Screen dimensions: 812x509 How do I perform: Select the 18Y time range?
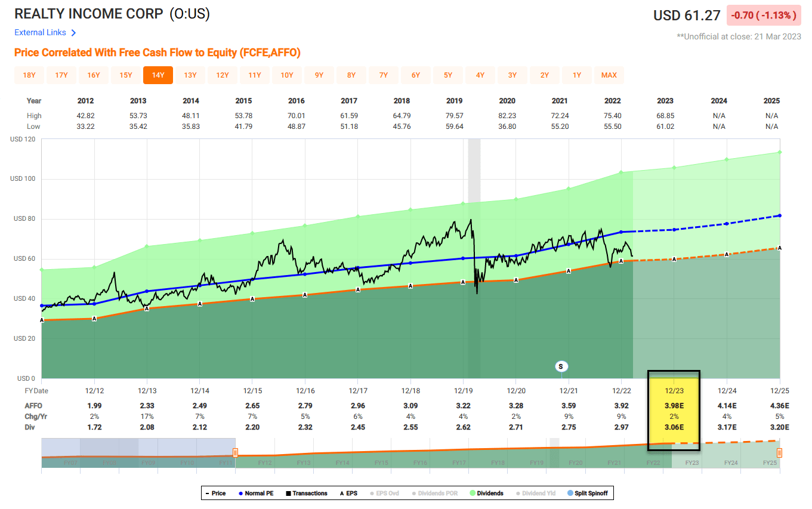pyautogui.click(x=29, y=75)
